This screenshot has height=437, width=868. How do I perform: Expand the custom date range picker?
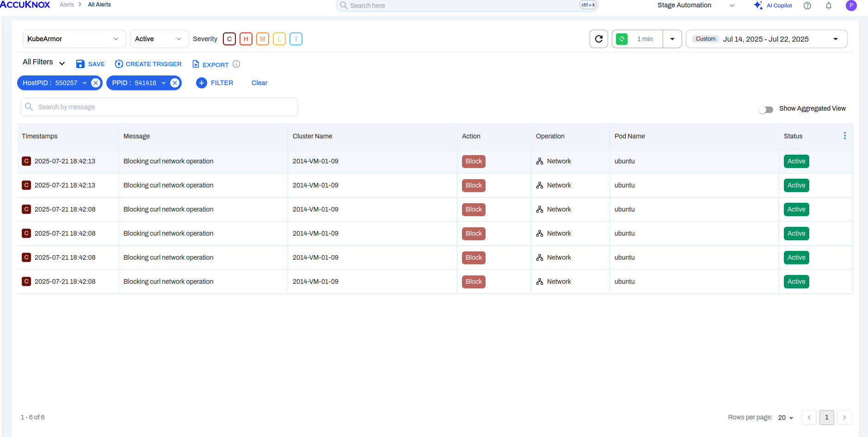coord(835,39)
